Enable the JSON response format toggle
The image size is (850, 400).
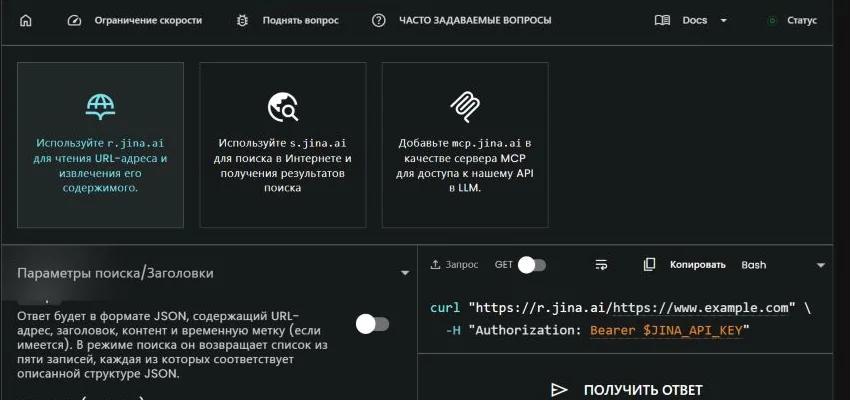point(372,324)
